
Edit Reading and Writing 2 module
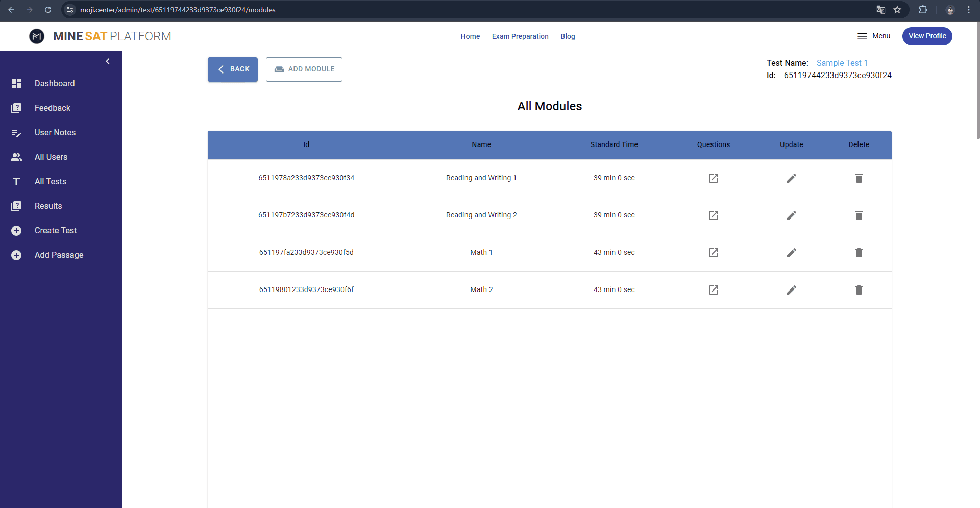(x=791, y=215)
